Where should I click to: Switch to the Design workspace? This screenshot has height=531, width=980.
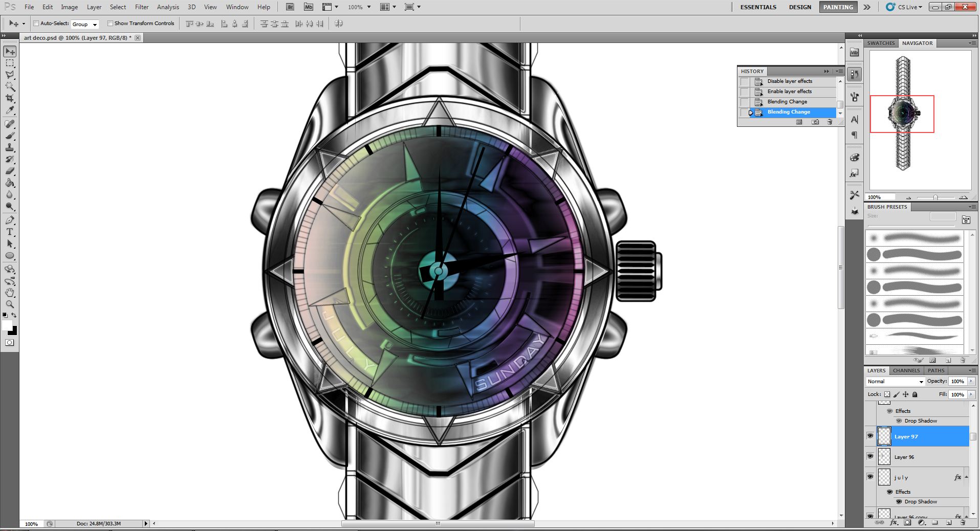(800, 7)
